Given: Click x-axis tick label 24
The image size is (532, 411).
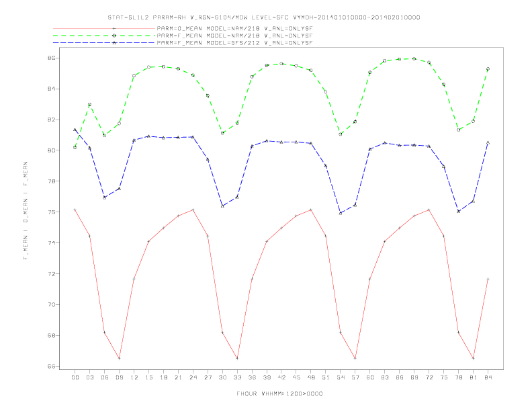Looking at the screenshot, I should point(193,377).
